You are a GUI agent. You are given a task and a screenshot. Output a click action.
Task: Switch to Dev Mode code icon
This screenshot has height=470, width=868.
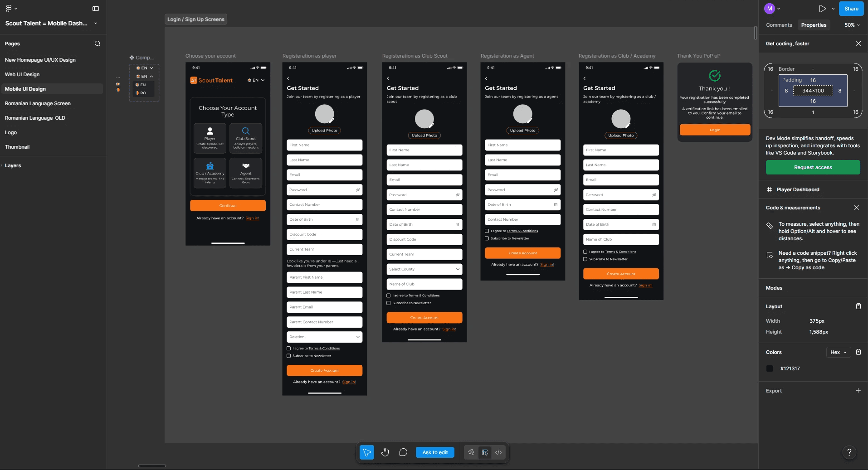pyautogui.click(x=498, y=452)
